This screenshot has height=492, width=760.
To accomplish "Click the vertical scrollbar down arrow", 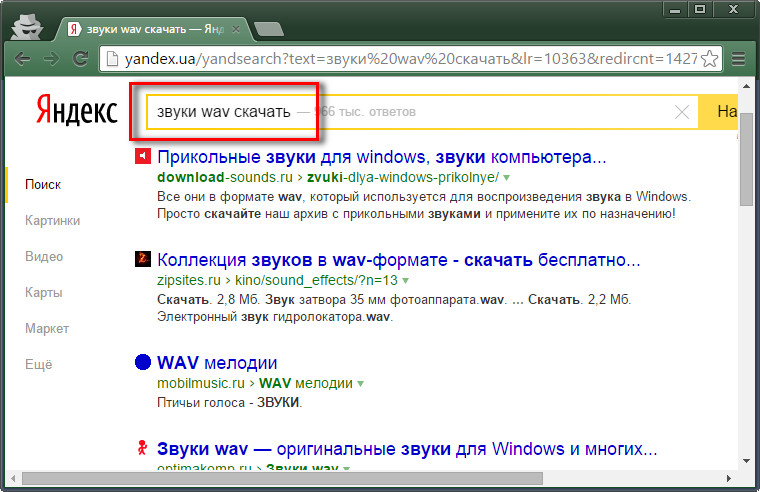I will pos(746,461).
